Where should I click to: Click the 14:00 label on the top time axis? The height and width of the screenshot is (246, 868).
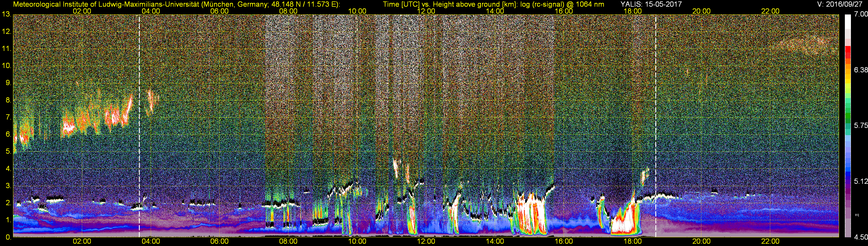495,11
